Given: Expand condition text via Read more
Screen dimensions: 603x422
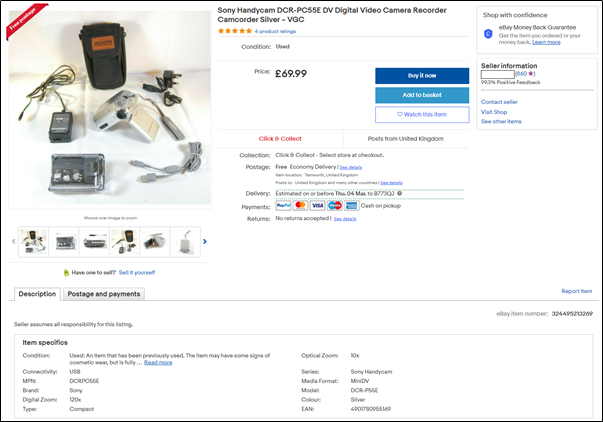Looking at the screenshot, I should 158,363.
